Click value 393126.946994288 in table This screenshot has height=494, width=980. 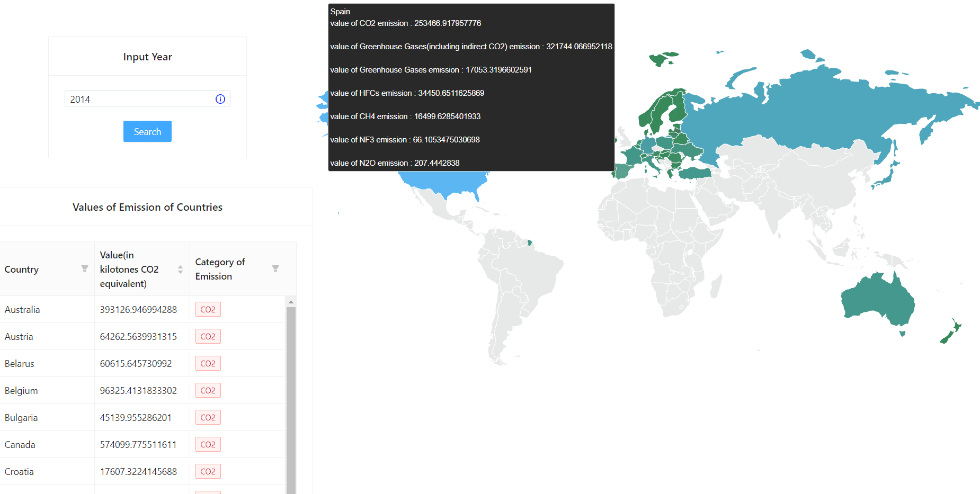[x=138, y=310]
